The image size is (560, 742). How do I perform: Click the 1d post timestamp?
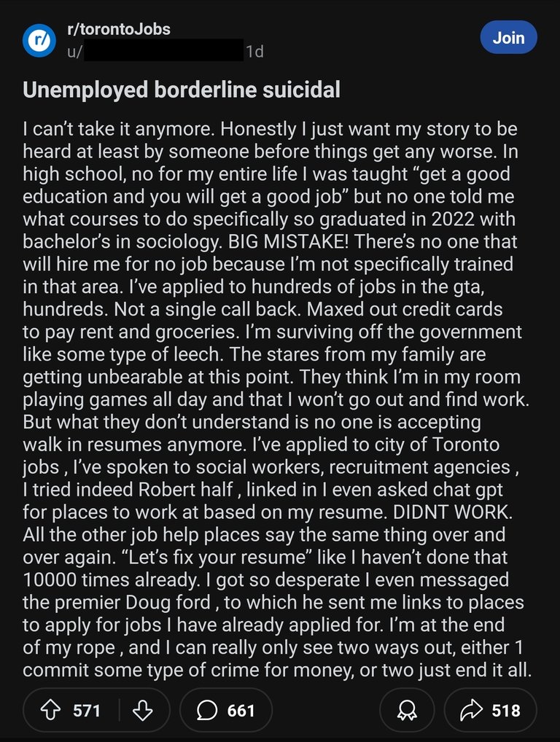[254, 51]
